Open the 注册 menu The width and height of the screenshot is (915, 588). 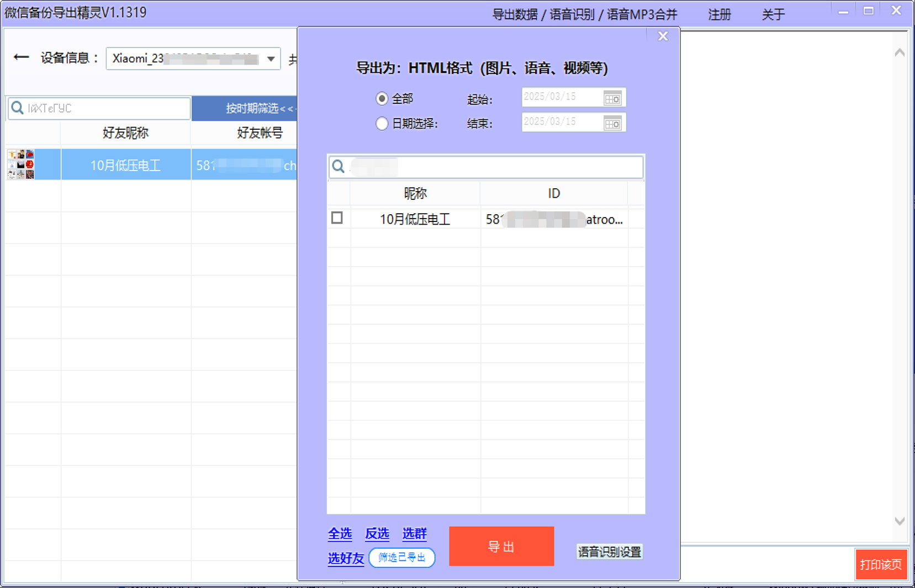click(720, 14)
